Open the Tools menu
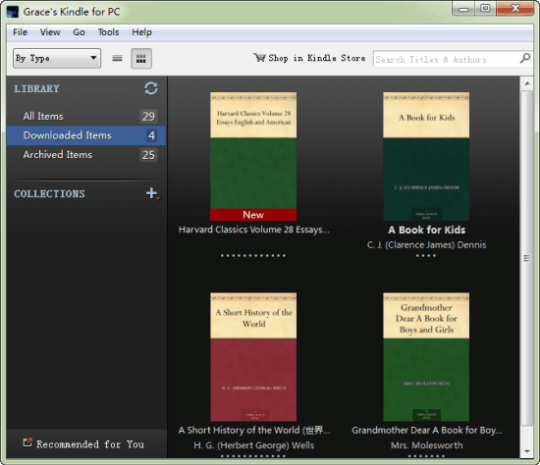The height and width of the screenshot is (465, 540). pyautogui.click(x=108, y=32)
